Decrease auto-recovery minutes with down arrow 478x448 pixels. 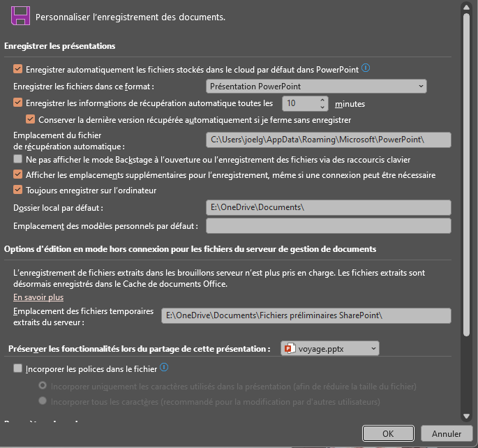pos(322,107)
